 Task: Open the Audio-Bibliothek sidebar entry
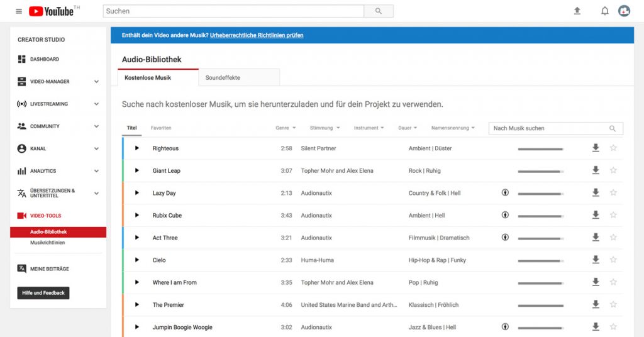[x=58, y=232]
